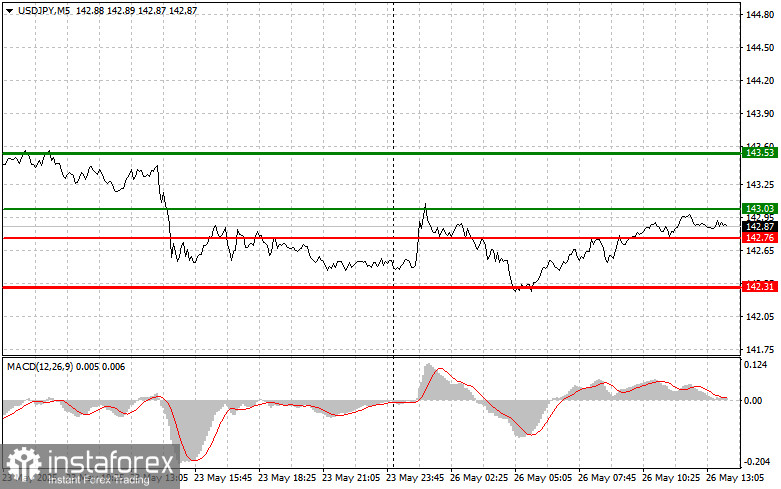781x489 pixels.
Task: Click the 23 May 15:45 time label
Action: click(223, 478)
